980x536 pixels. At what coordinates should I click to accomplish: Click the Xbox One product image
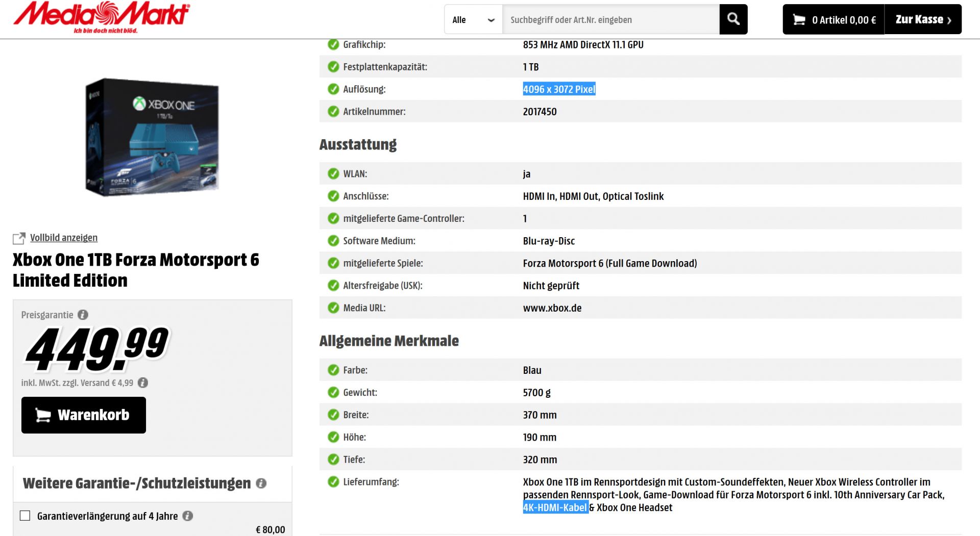(152, 137)
